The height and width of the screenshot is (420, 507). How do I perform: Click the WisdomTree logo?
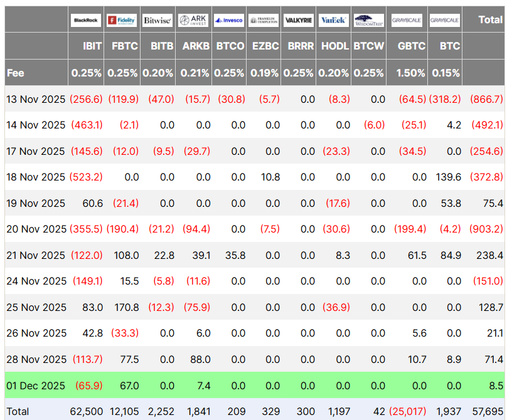(368, 20)
